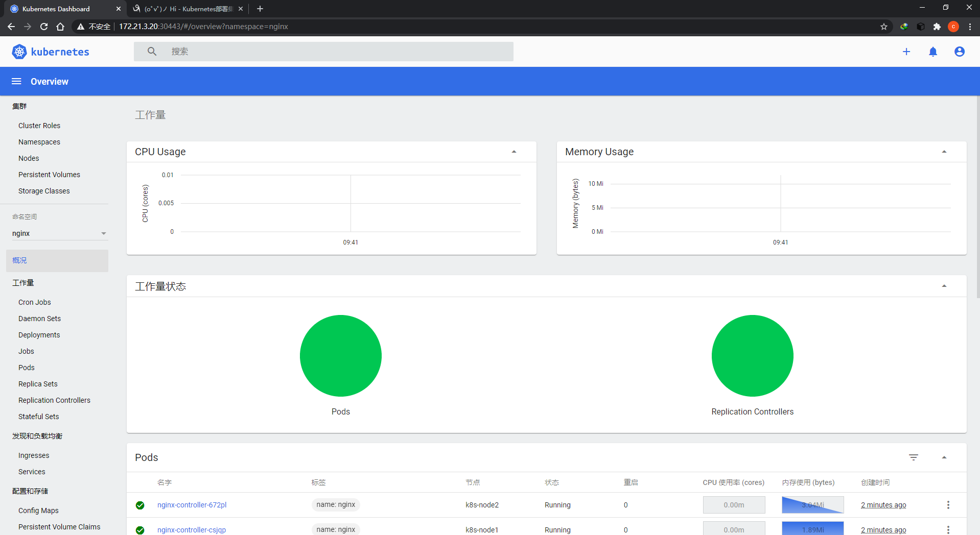Click the kubernetes wordmark link
The width and height of the screenshot is (980, 535).
(x=60, y=52)
